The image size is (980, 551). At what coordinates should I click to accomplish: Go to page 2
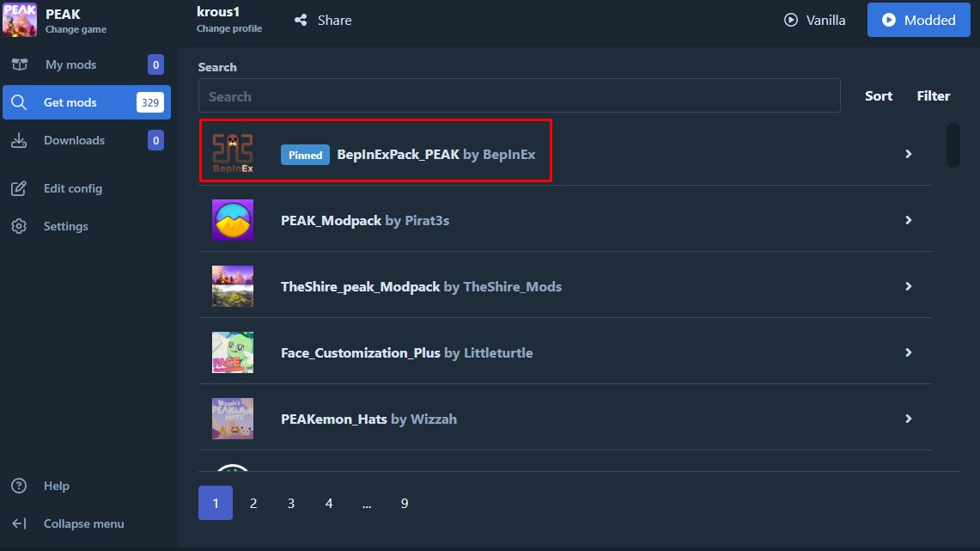point(253,503)
